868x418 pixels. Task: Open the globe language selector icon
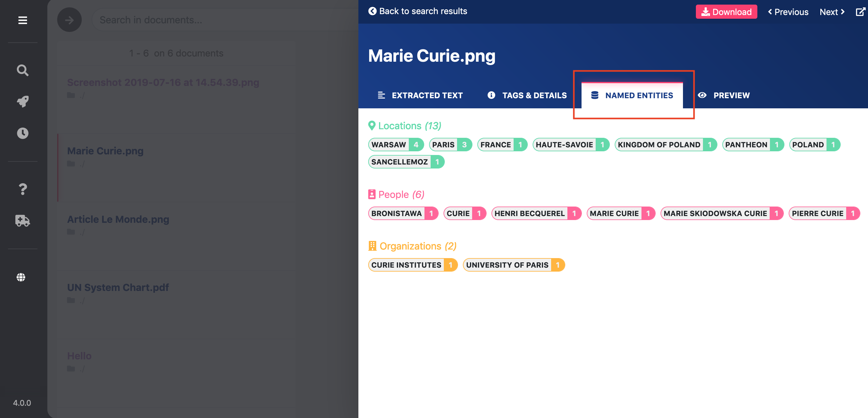(x=21, y=277)
